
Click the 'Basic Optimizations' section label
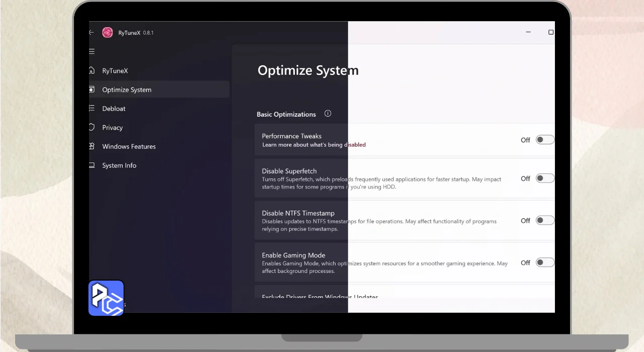point(286,114)
